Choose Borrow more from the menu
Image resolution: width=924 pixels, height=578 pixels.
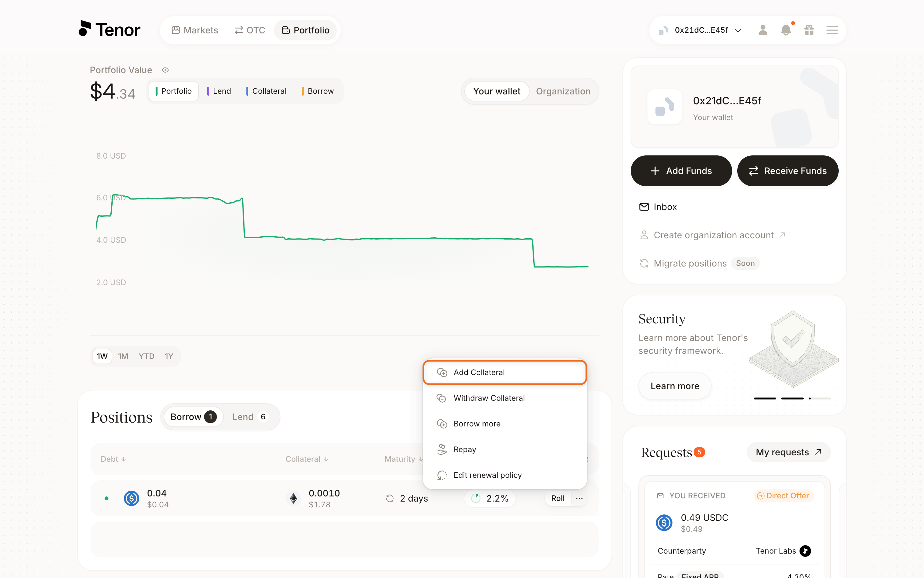tap(504, 424)
